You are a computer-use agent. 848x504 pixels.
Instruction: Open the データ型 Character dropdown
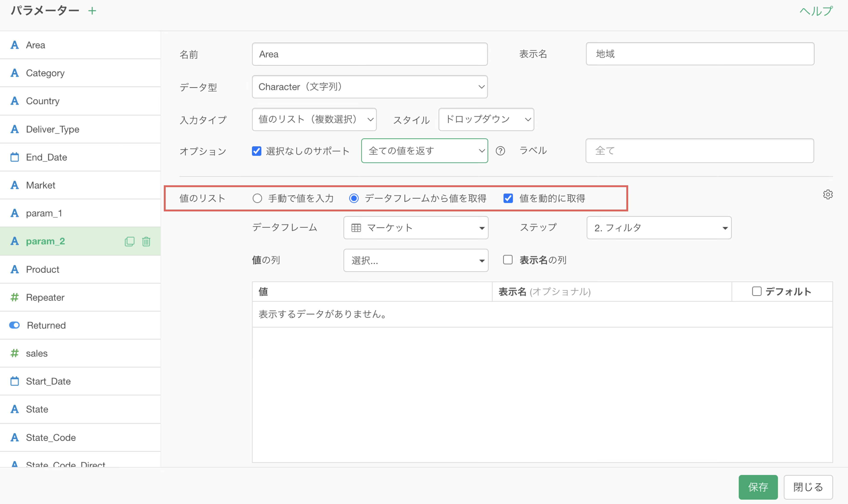tap(369, 87)
